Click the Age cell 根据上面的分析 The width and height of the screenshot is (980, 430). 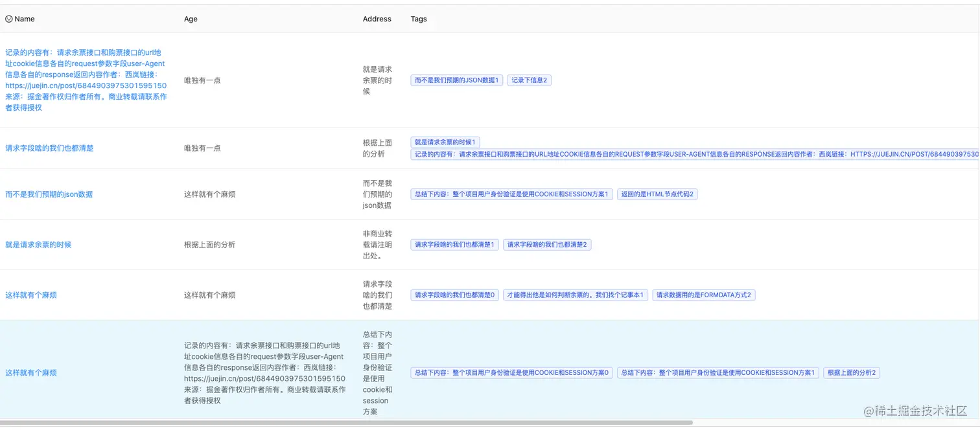pyautogui.click(x=210, y=245)
